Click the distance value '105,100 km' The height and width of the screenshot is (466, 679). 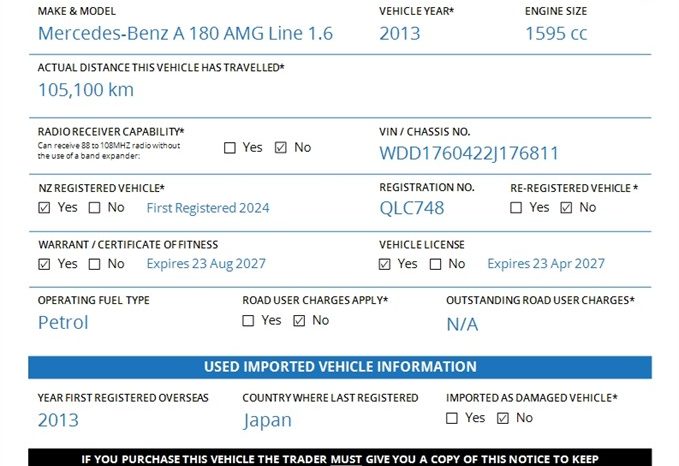(86, 90)
